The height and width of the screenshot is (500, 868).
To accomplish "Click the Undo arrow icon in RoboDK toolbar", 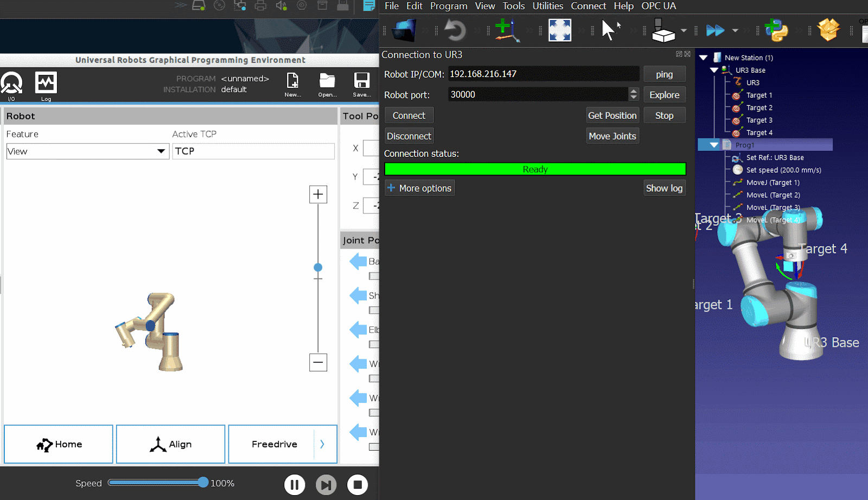I will coord(455,30).
